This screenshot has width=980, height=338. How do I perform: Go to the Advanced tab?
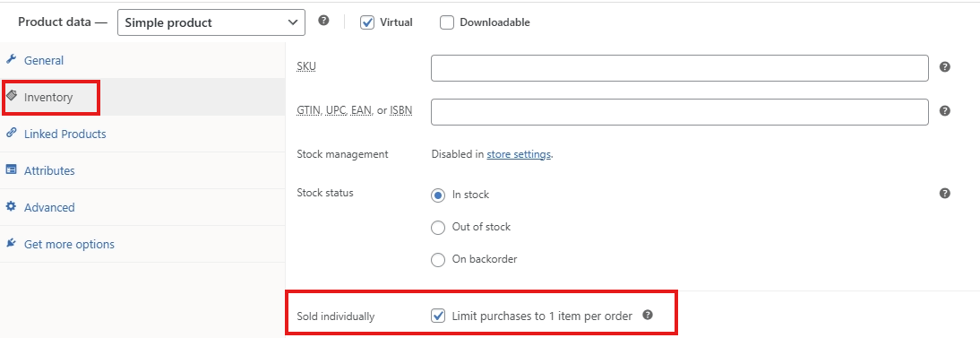tap(142, 207)
